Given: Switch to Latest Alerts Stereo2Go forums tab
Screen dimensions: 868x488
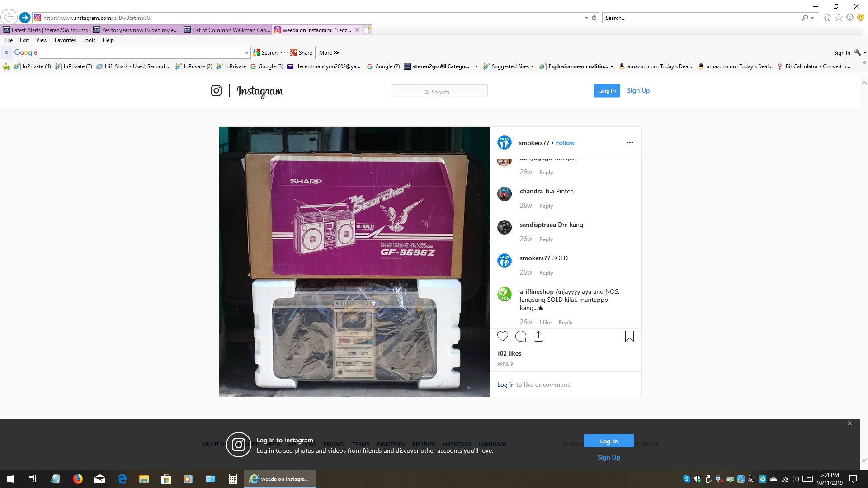Looking at the screenshot, I should coord(46,30).
